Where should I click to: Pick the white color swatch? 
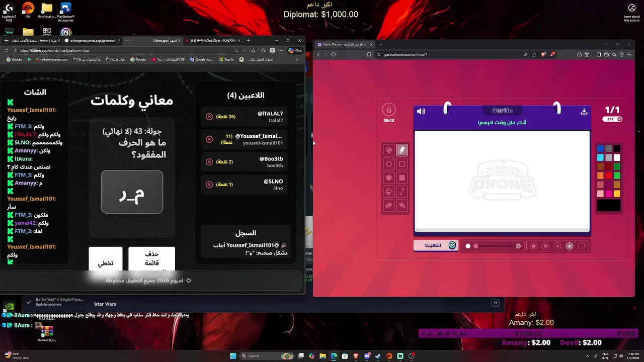pos(617,157)
